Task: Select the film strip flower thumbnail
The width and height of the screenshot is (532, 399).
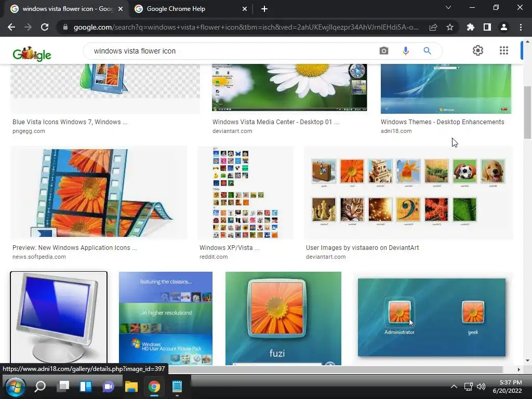Action: (x=99, y=193)
